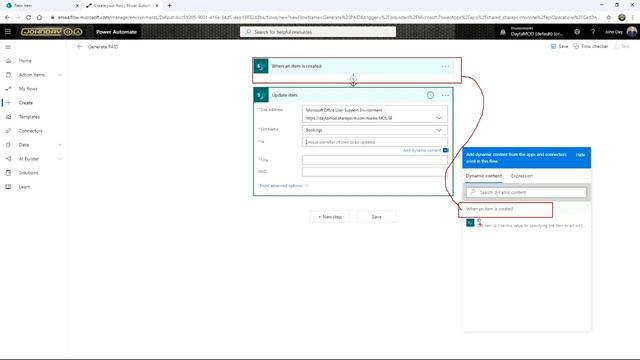Viewport: 640px width, 360px height.
Task: Click the Home house icon
Action: 8,61
